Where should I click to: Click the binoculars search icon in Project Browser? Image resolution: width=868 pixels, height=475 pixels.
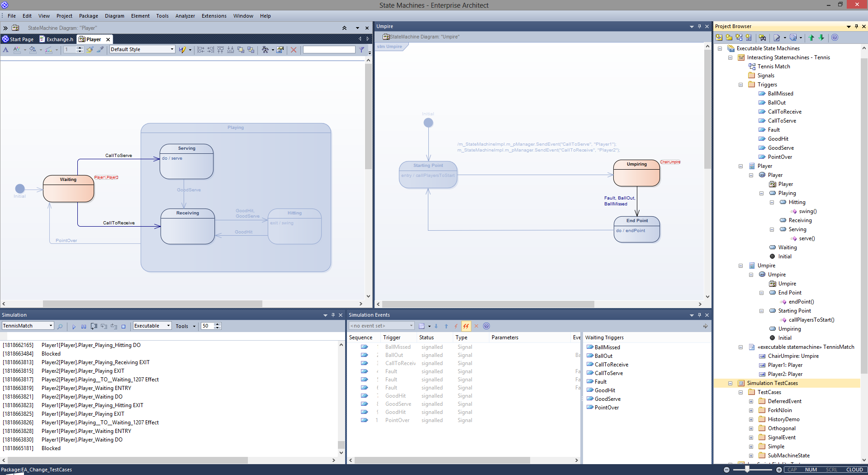coord(763,38)
